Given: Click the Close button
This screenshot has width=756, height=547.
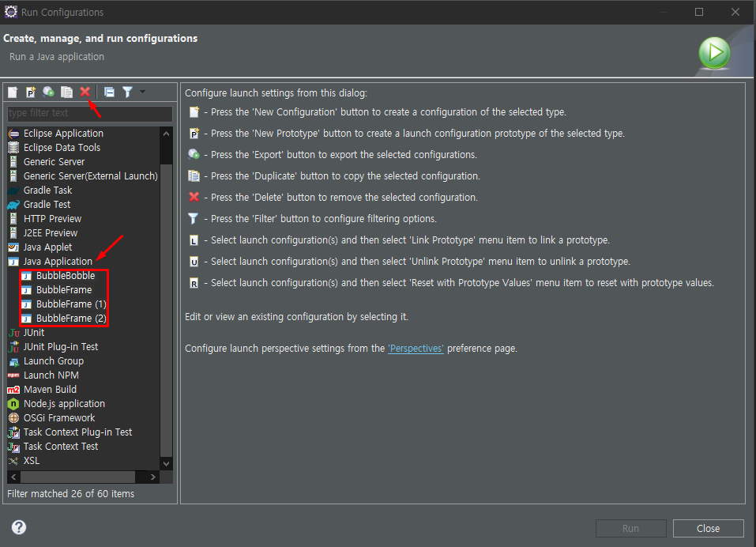Looking at the screenshot, I should [x=709, y=529].
